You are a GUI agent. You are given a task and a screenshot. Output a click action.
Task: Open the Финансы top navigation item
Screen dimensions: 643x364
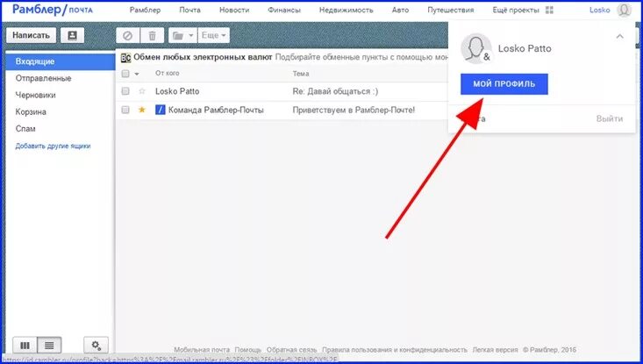pos(284,10)
